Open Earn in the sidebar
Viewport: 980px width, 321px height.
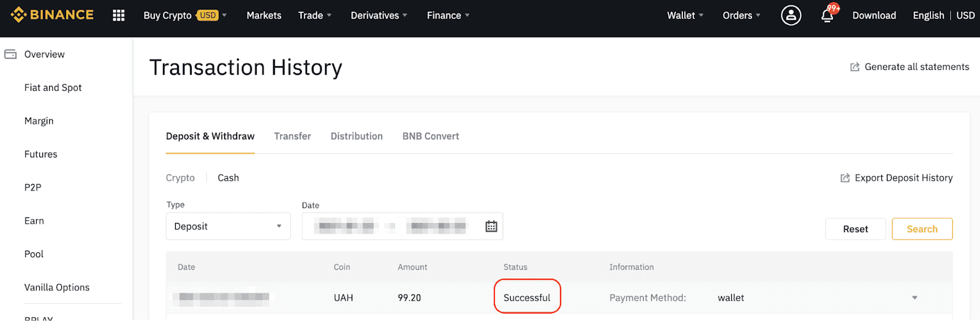[x=34, y=221]
